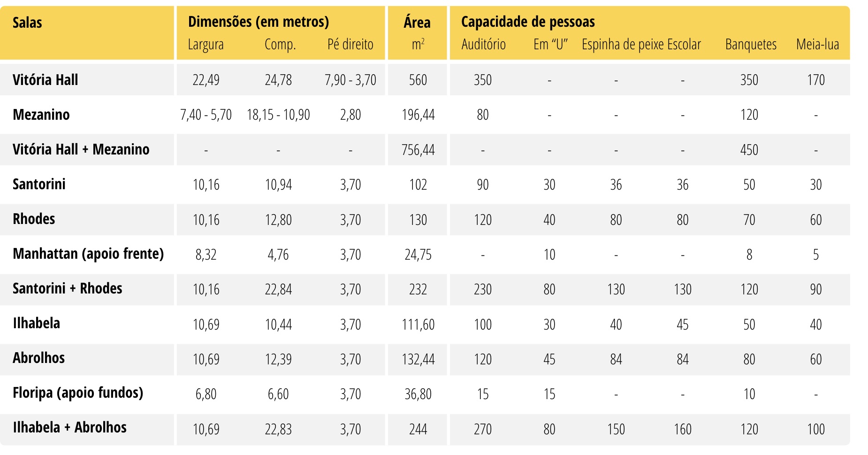Screen dimensions: 868x455
Task: Select the Ilhabela + Abrolhos row label
Action: tap(69, 427)
